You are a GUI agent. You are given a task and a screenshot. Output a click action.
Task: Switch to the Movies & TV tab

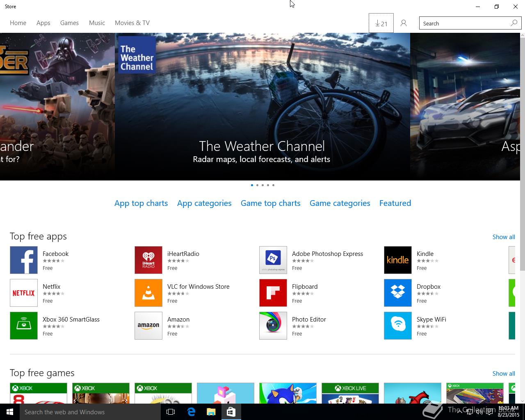[x=132, y=23]
